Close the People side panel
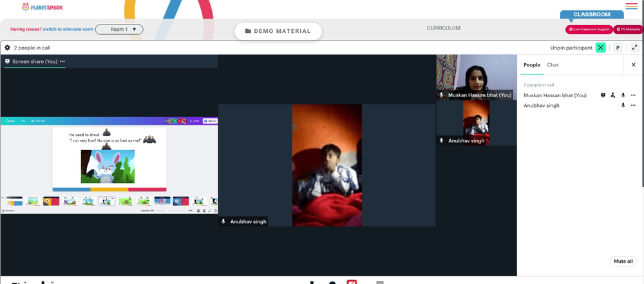Image resolution: width=644 pixels, height=284 pixels. [x=633, y=65]
